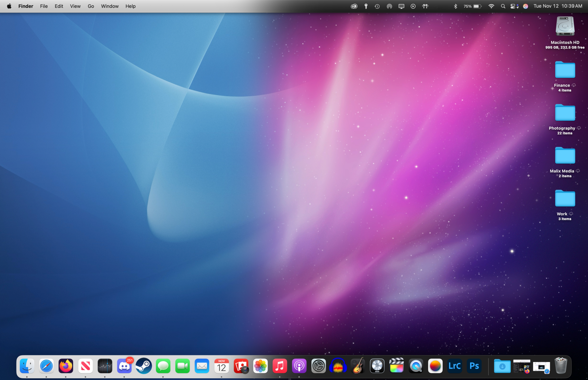Open Pixelmator Pro from the Dock
Viewport: 588px width, 380px height.
tap(435, 366)
